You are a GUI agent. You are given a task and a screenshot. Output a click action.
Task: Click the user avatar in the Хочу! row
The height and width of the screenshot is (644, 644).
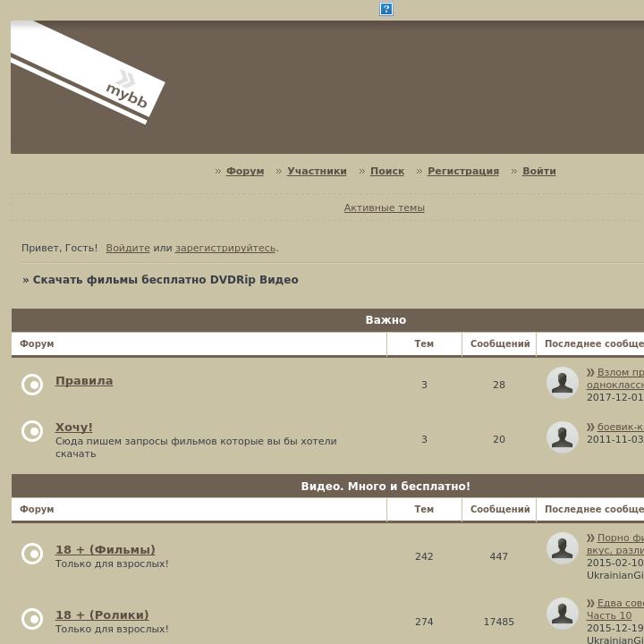563,437
